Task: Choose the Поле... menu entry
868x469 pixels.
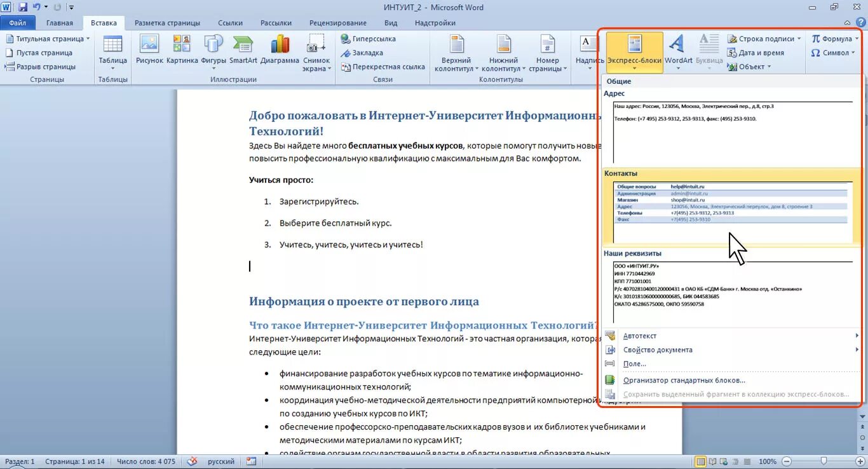Action: pos(732,364)
